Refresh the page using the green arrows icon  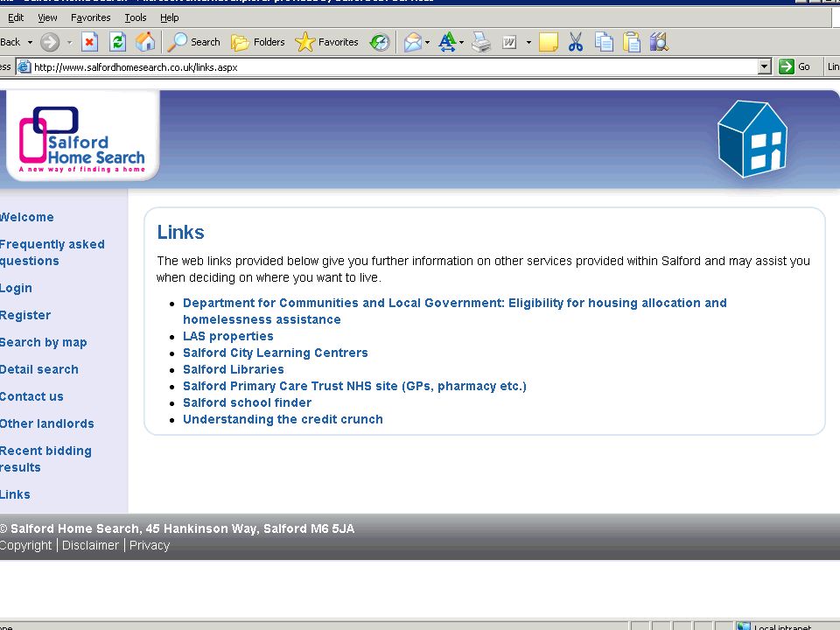[x=118, y=42]
